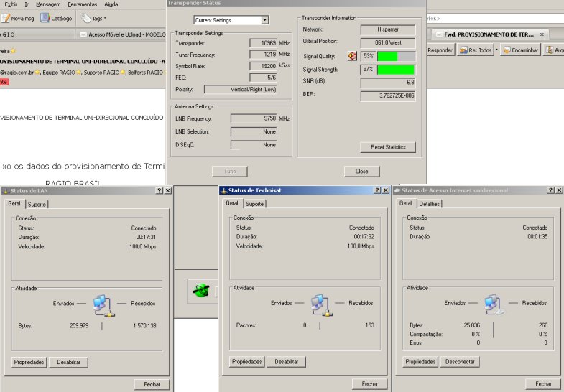Click the Status de LAN title bar icon
The width and height of the screenshot is (564, 392).
6,191
